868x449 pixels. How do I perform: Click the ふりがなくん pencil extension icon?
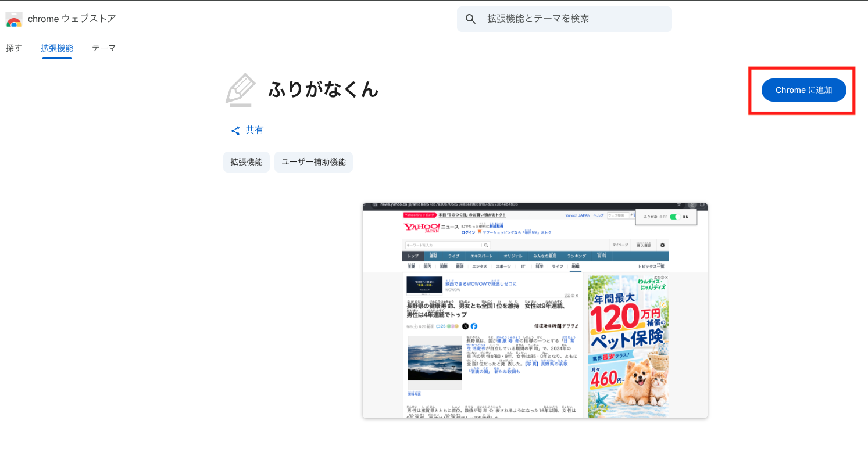(240, 90)
